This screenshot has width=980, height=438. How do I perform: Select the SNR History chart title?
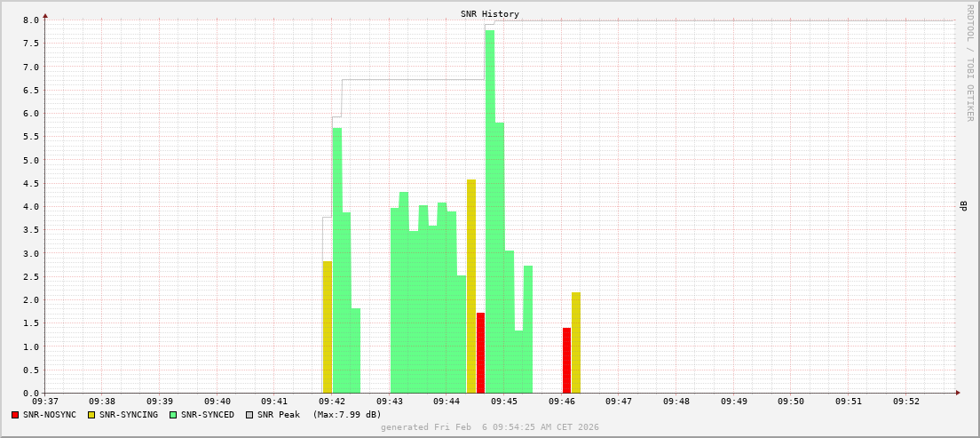tap(489, 14)
